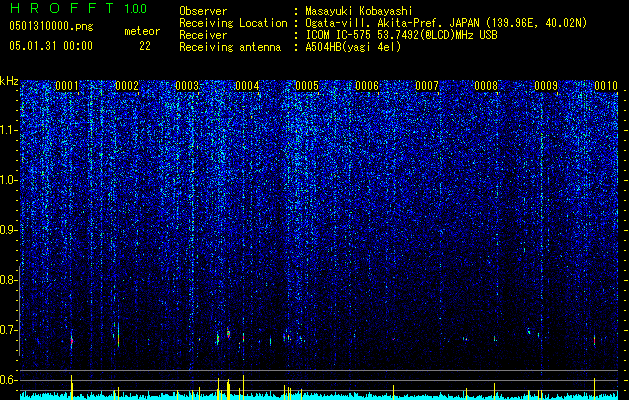Select the A504HB(yagi 4el) antenna text

353,47
